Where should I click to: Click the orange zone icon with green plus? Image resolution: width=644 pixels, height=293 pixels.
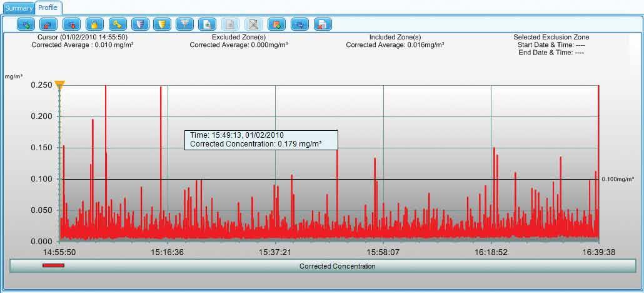click(276, 24)
